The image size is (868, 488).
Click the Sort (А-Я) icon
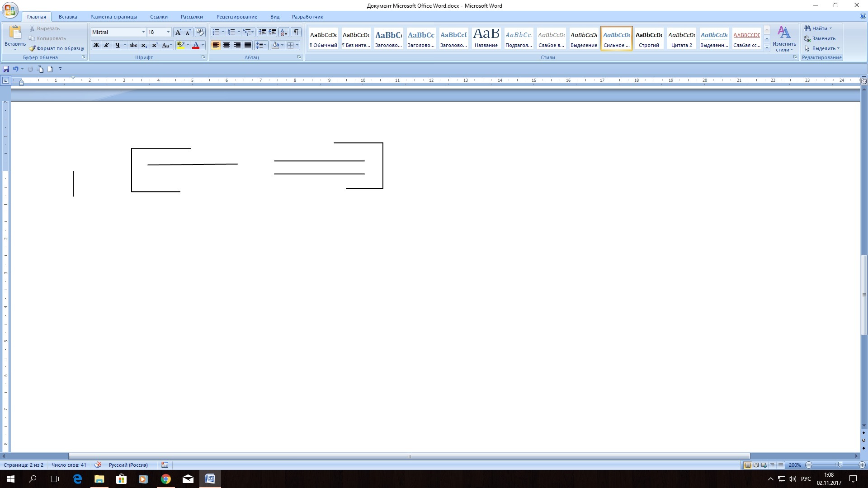pyautogui.click(x=283, y=32)
